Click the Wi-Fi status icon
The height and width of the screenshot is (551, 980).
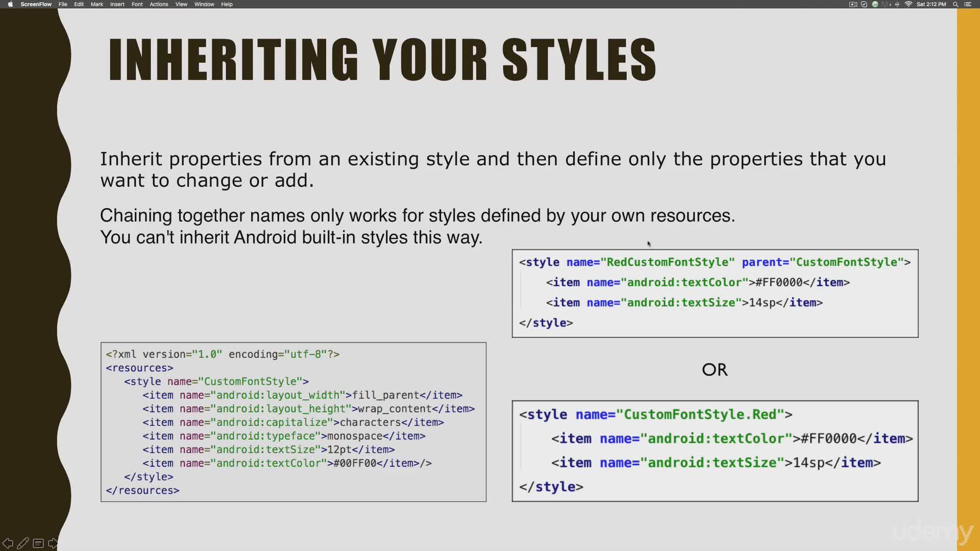point(909,4)
